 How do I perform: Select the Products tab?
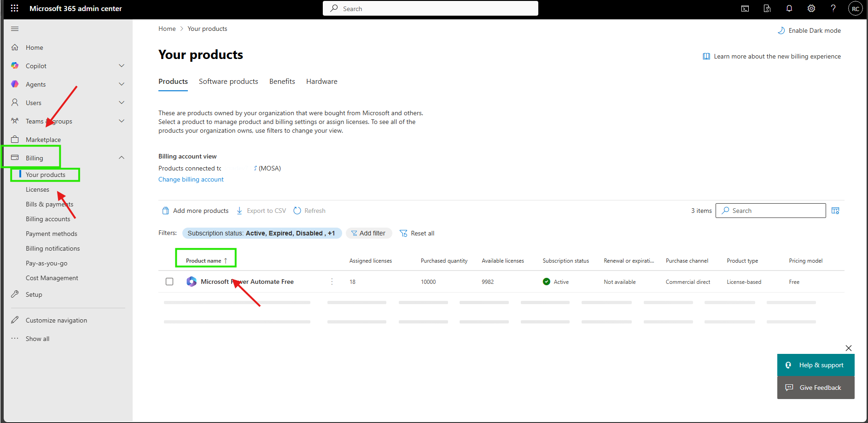click(173, 82)
